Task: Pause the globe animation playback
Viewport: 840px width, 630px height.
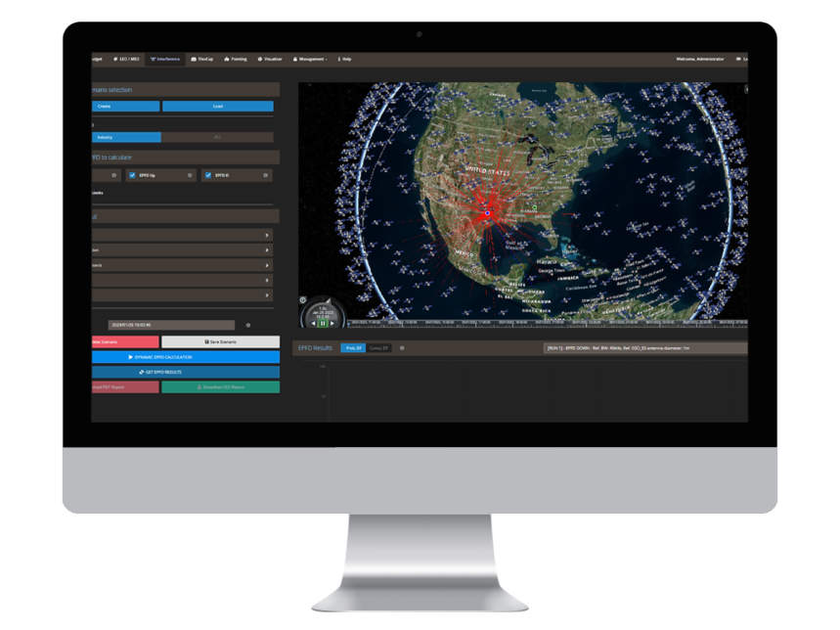Action: pos(322,323)
